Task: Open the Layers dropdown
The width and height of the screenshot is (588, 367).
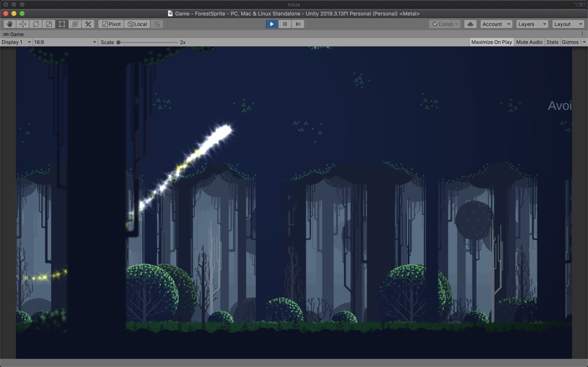Action: (532, 24)
